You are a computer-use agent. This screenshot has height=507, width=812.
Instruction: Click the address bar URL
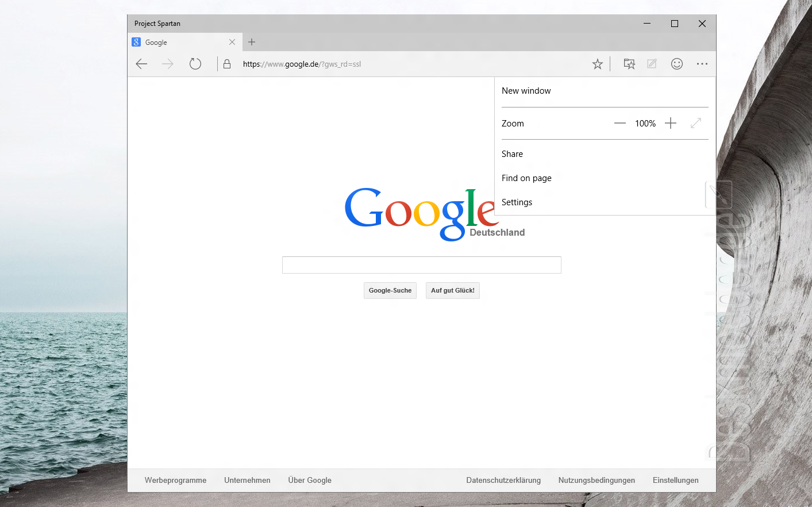pyautogui.click(x=302, y=64)
